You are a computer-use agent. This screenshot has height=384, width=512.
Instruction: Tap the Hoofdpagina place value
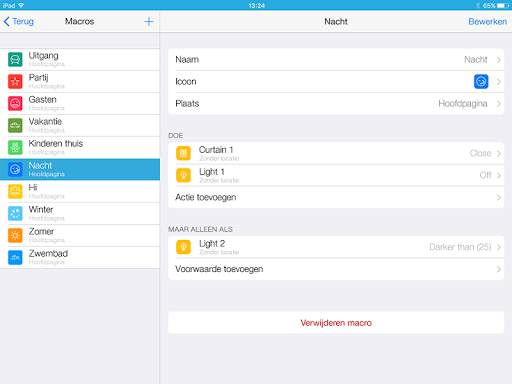click(x=463, y=104)
